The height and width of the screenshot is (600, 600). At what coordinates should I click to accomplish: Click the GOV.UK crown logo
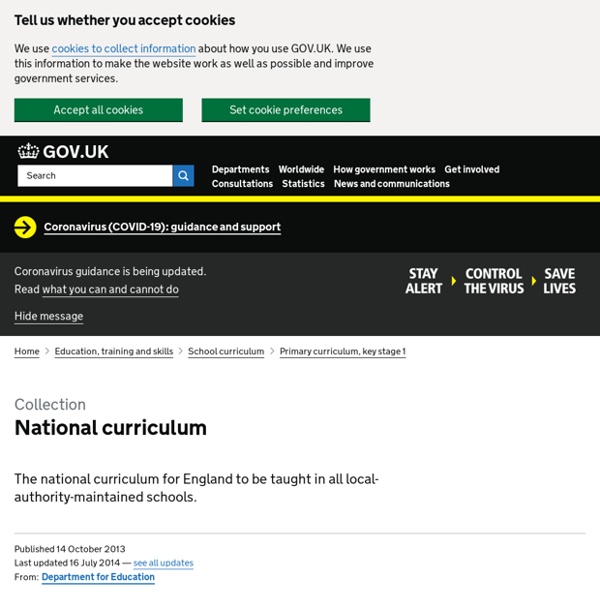[29, 151]
